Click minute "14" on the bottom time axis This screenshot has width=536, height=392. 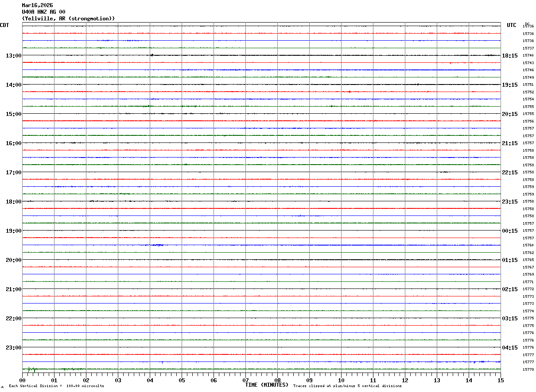469,380
